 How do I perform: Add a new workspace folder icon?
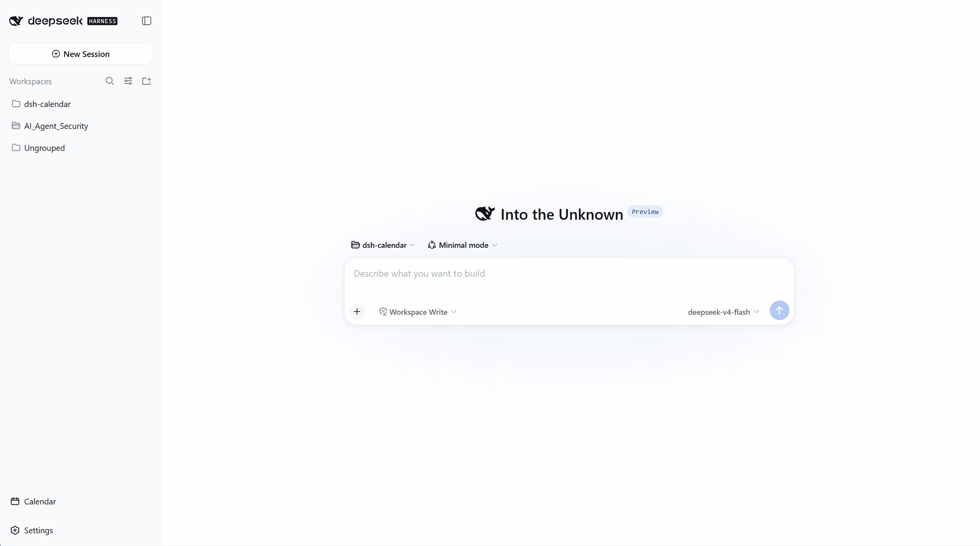coord(146,81)
